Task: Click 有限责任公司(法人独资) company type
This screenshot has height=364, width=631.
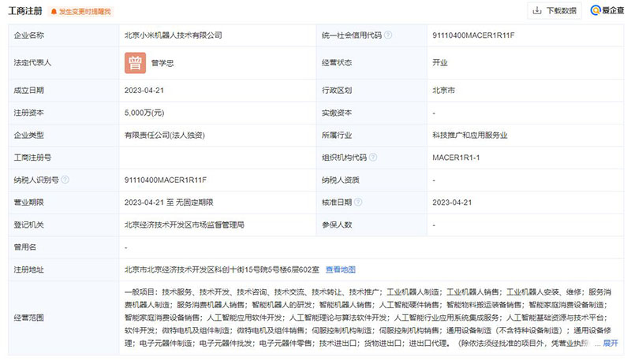Action: 165,136
